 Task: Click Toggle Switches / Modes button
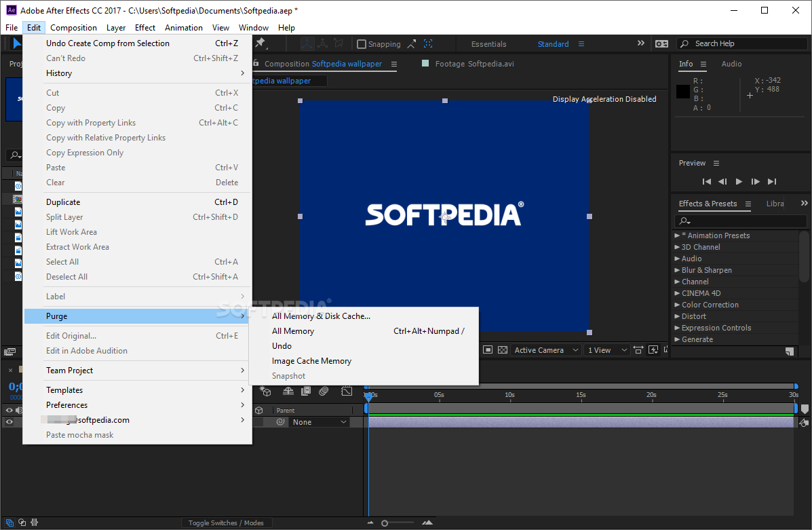point(226,523)
